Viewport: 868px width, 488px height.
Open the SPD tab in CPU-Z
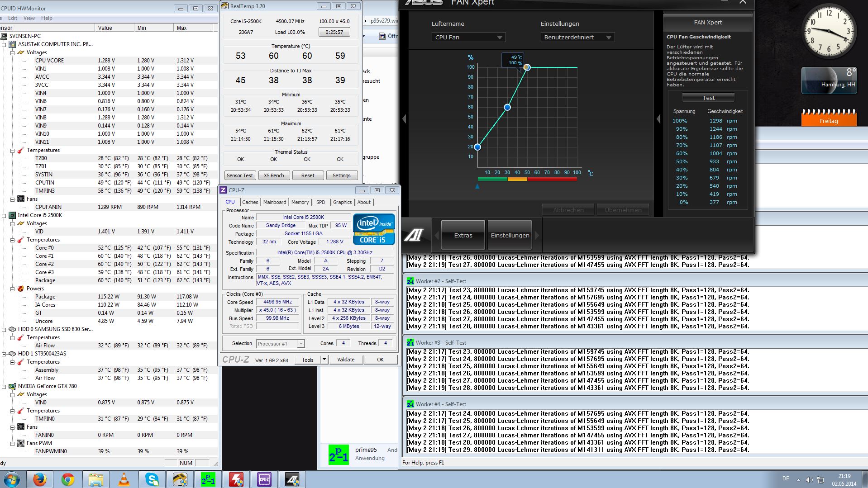tap(321, 202)
